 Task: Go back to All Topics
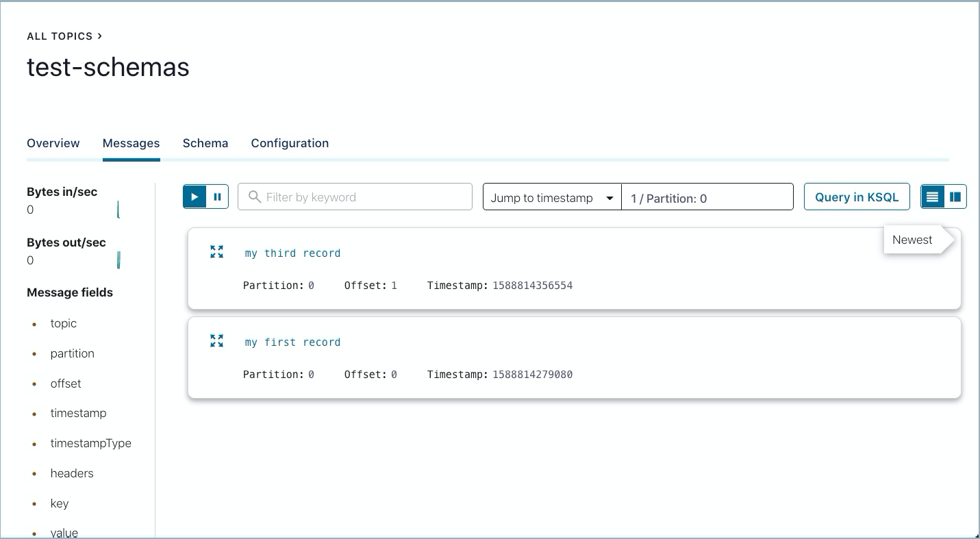pos(63,36)
